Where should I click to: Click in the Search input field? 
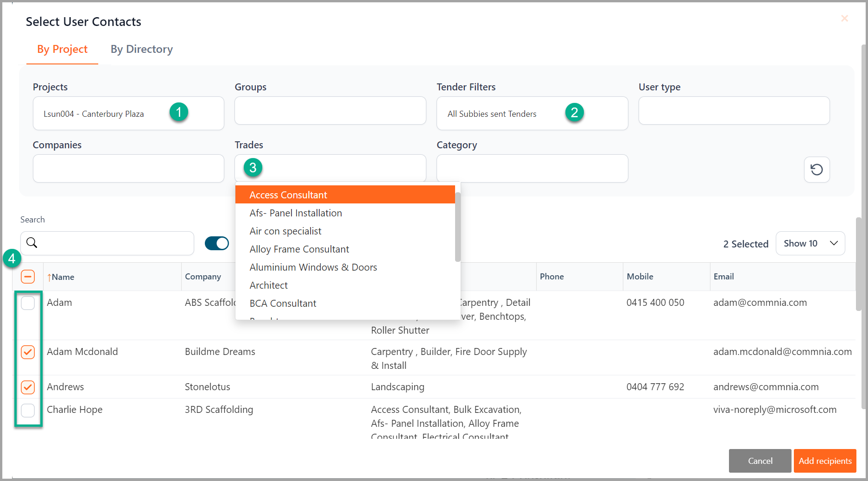click(107, 243)
